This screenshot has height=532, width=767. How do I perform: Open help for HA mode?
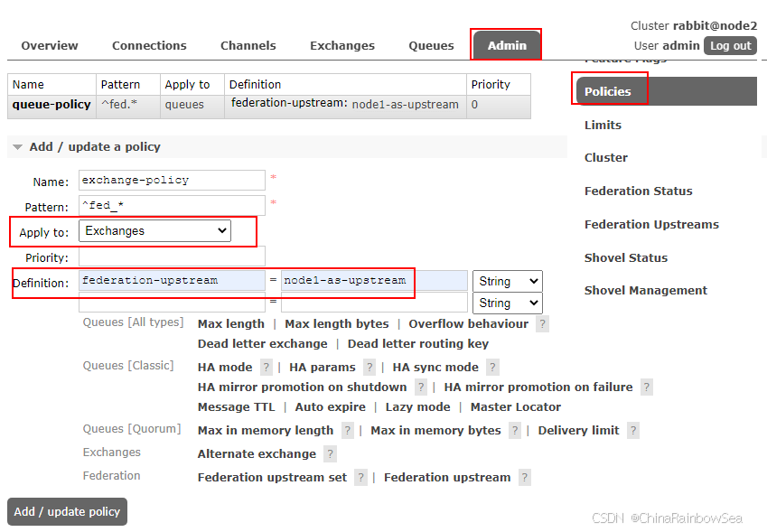[267, 367]
